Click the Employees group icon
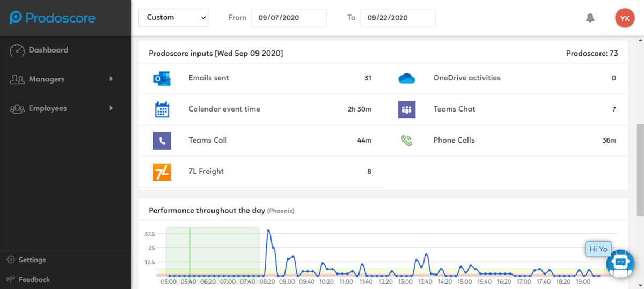 tap(17, 108)
